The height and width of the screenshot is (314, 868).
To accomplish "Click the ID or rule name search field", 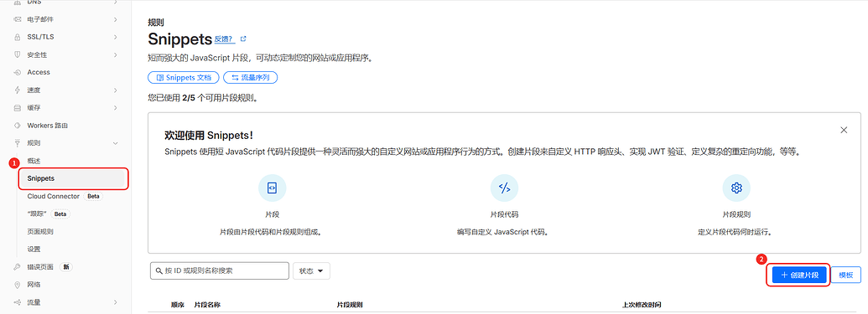I will click(x=220, y=271).
